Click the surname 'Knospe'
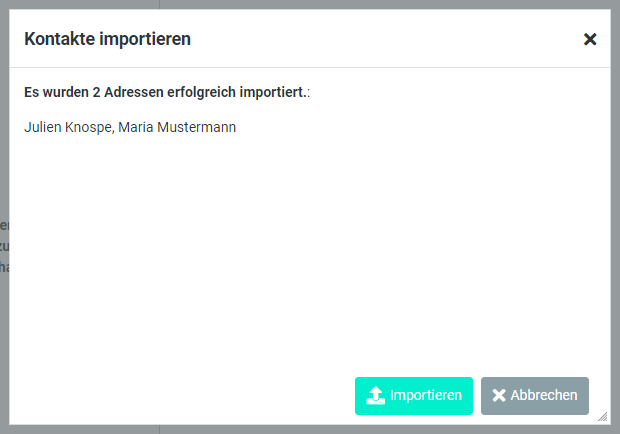 pos(89,127)
